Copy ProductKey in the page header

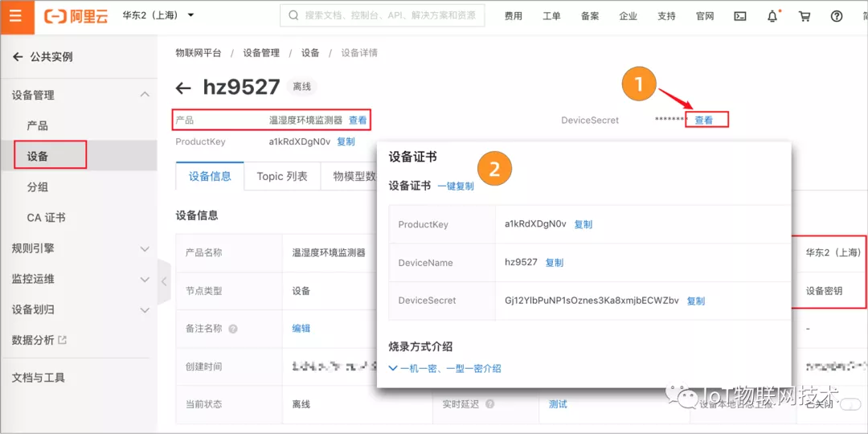click(x=346, y=141)
